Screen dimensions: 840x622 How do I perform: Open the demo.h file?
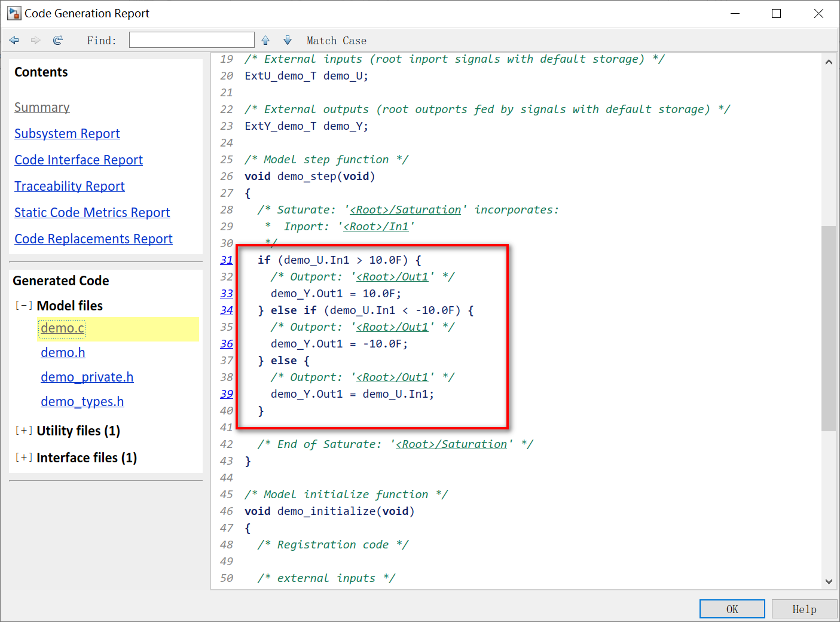(63, 352)
